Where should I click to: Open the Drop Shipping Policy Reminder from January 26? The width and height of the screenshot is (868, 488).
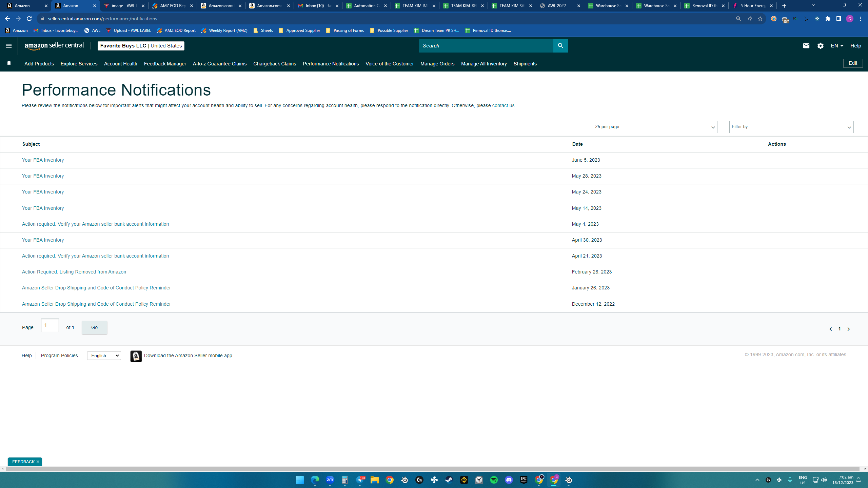[x=96, y=288]
